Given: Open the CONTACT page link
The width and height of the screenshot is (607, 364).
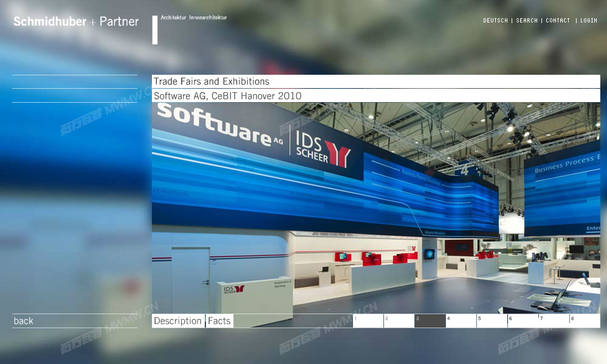Looking at the screenshot, I should pos(557,21).
